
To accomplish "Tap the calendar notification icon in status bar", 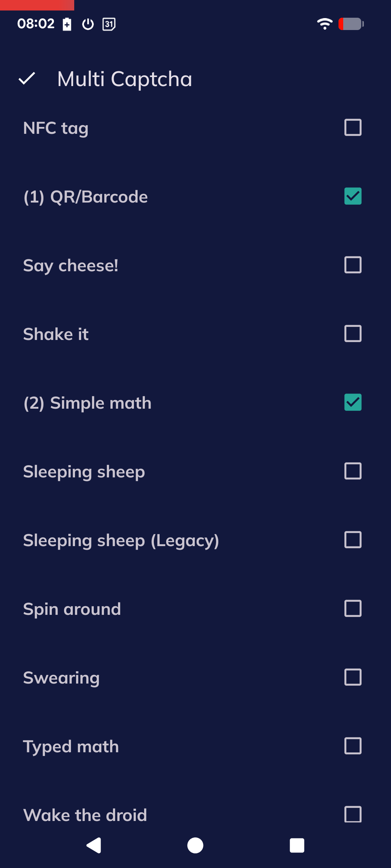I will pyautogui.click(x=109, y=24).
